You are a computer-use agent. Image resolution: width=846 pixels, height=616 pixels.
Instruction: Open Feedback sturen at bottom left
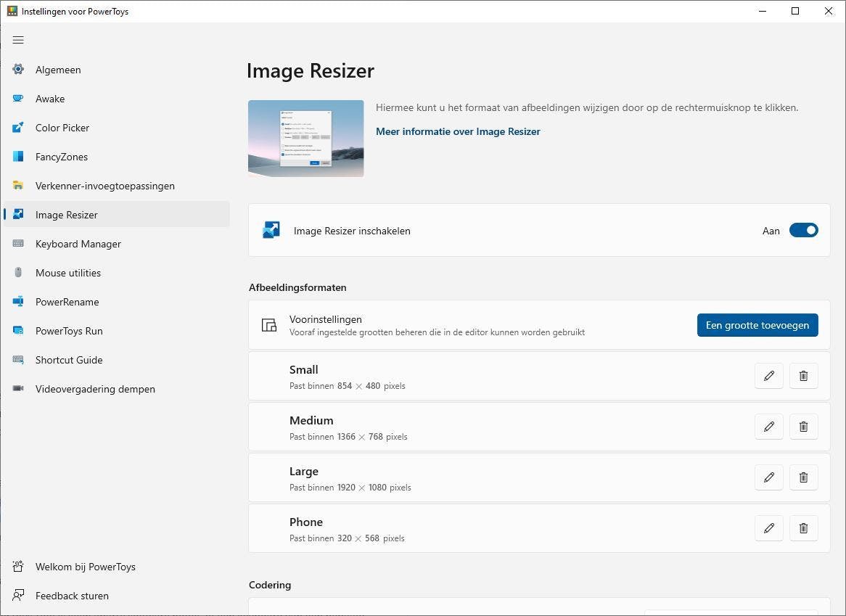point(72,596)
